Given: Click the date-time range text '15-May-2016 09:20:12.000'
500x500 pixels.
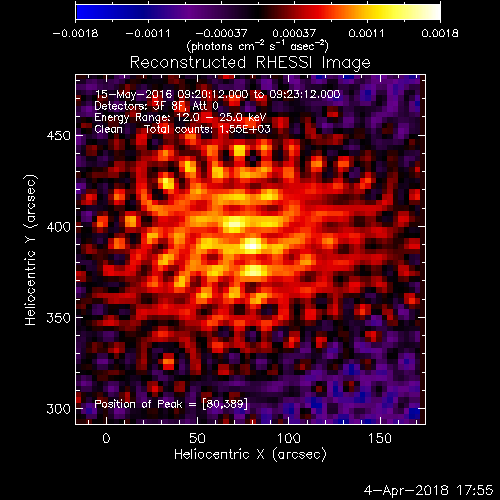Looking at the screenshot, I should click(172, 94).
